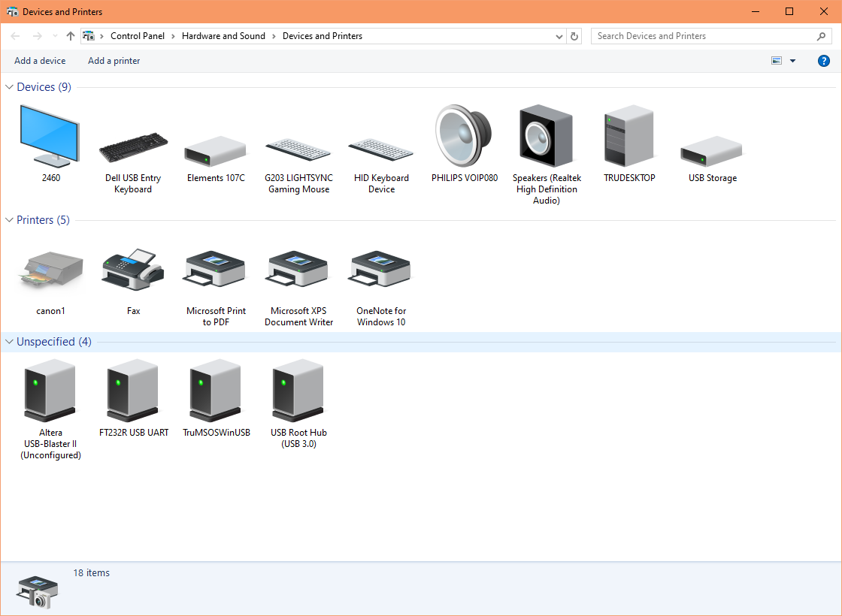Expand the chevron before Control Panel breadcrumb

point(101,36)
